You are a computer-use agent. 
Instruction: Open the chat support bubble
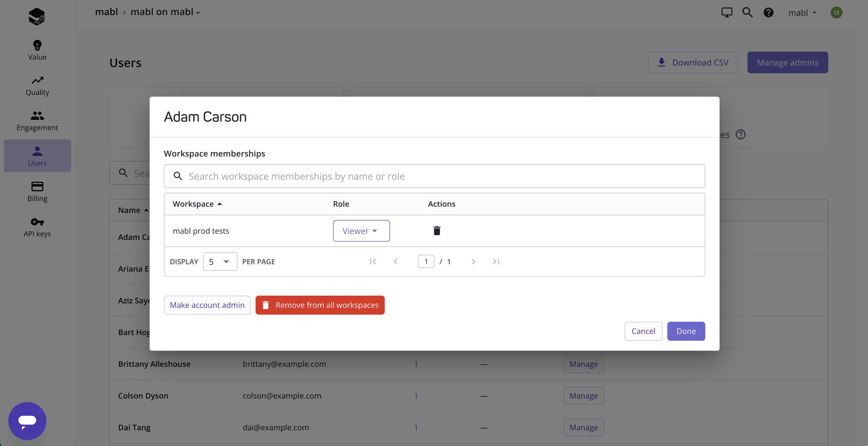point(27,421)
